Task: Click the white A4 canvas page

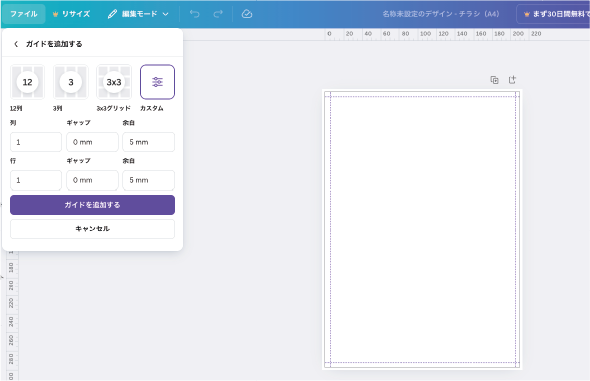Action: click(x=422, y=229)
